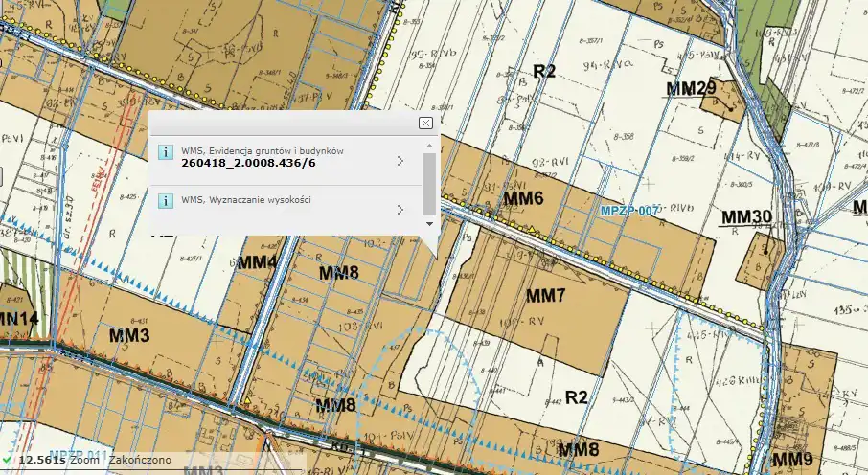
Task: Expand the Wyznaczanie wysokości result
Action: tap(400, 209)
